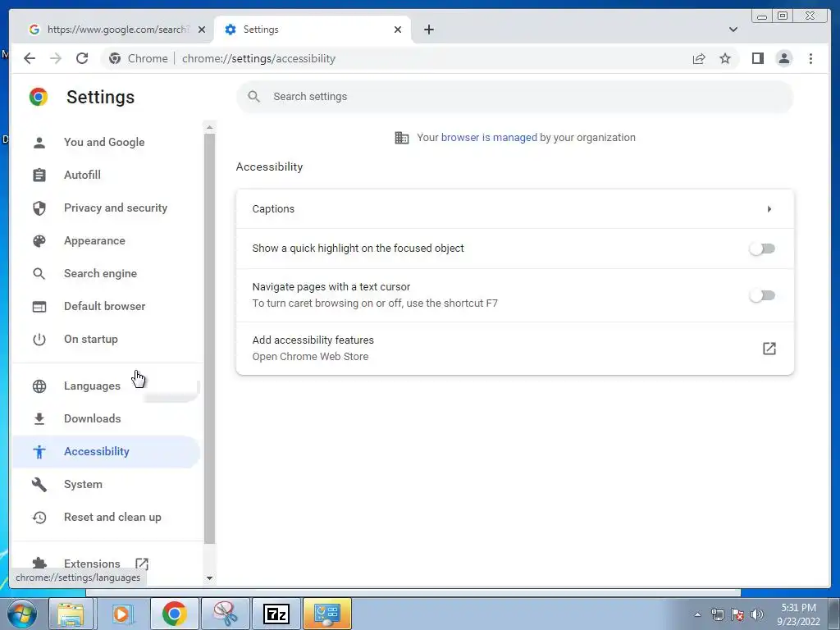Open Default browser section
The image size is (840, 630).
click(x=106, y=307)
